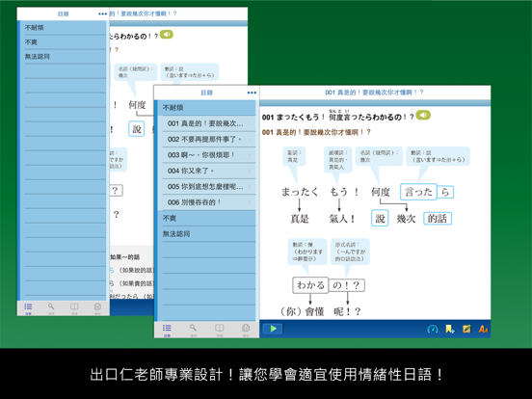This screenshot has height=399, width=532.
Task: Select search tab in back window bottom bar
Action: click(51, 308)
